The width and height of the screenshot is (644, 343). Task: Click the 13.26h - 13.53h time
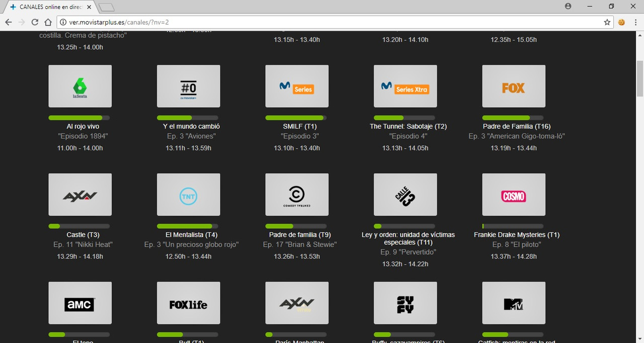tap(297, 256)
